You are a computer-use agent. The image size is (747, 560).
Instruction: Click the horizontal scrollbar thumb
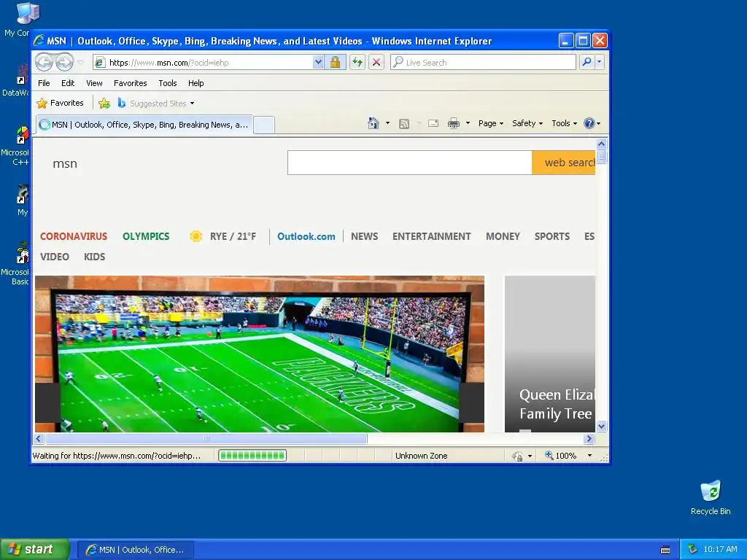206,438
